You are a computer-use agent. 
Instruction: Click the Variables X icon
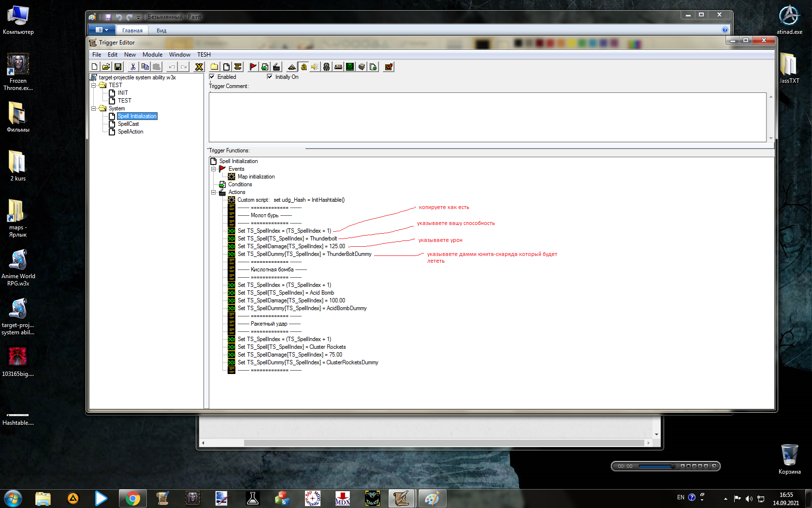[199, 67]
